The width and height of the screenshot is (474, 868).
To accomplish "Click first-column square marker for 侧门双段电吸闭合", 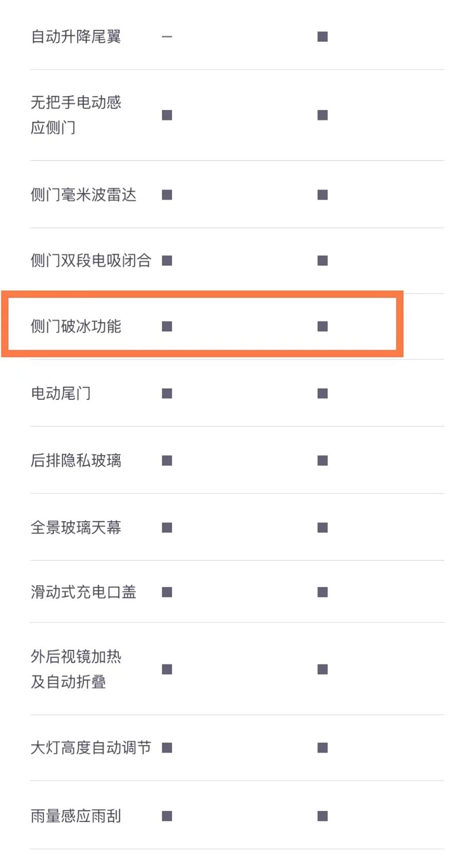I will pyautogui.click(x=167, y=261).
